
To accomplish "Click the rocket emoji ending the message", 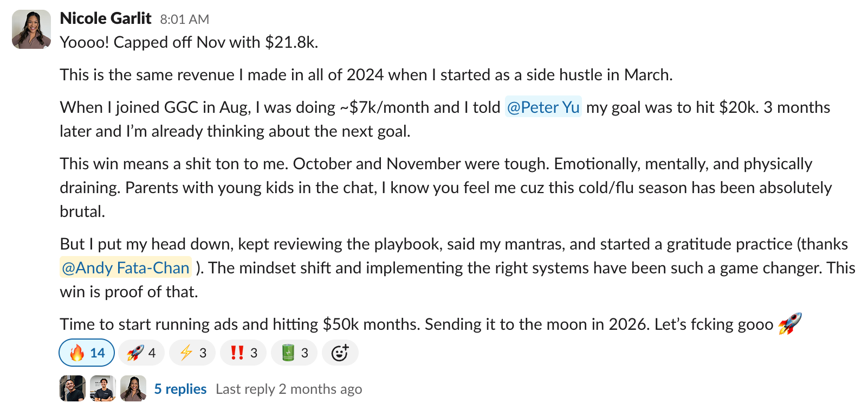I will [x=789, y=324].
